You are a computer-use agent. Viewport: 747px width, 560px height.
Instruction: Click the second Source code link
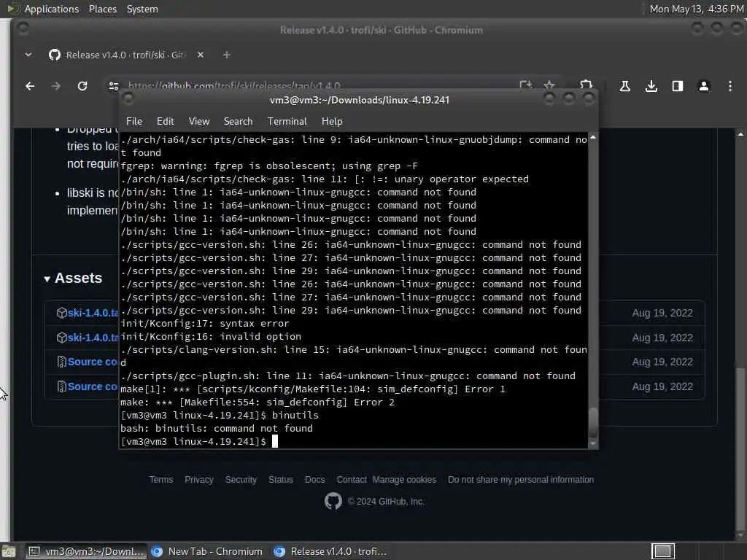click(x=93, y=386)
